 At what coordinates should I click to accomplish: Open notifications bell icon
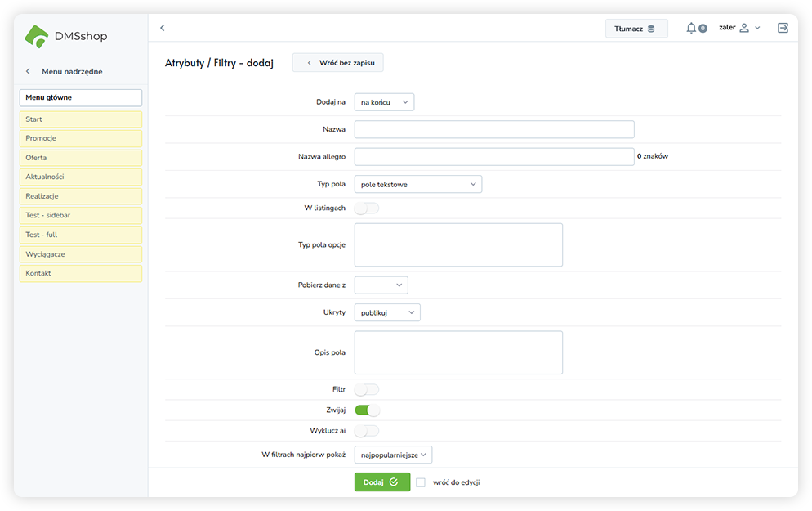coord(691,28)
